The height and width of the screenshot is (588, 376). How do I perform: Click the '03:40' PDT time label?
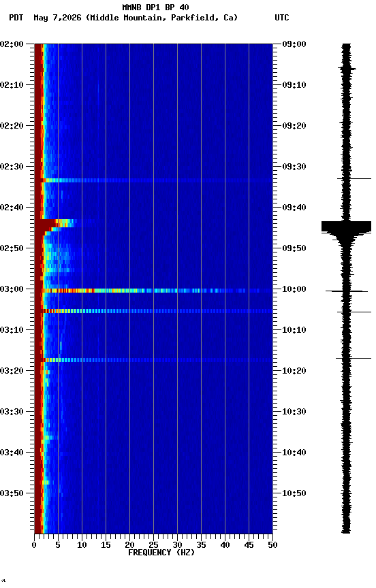pos(12,453)
